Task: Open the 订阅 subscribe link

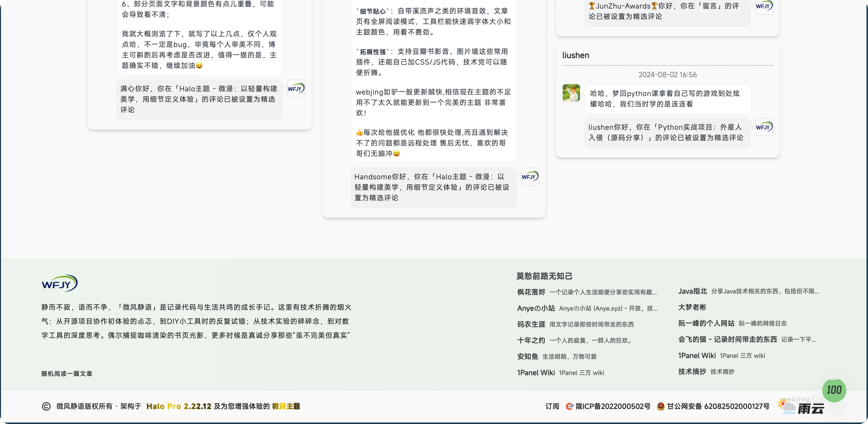Action: pos(552,406)
